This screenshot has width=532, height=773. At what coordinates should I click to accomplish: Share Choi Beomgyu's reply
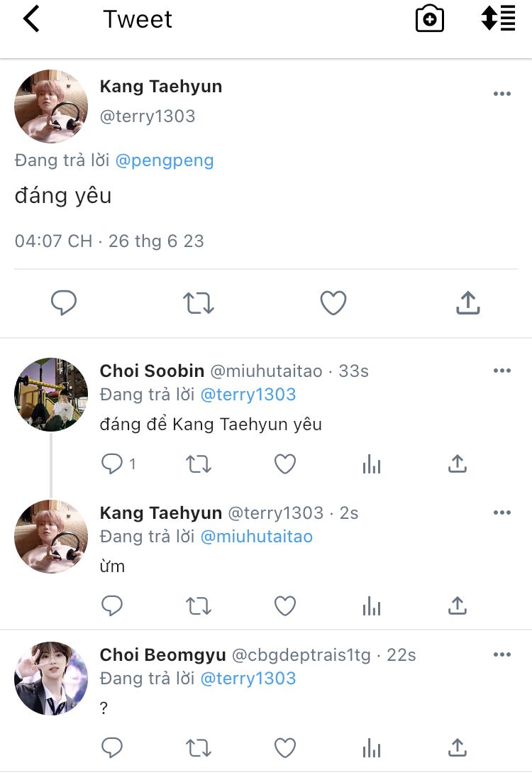pyautogui.click(x=458, y=747)
